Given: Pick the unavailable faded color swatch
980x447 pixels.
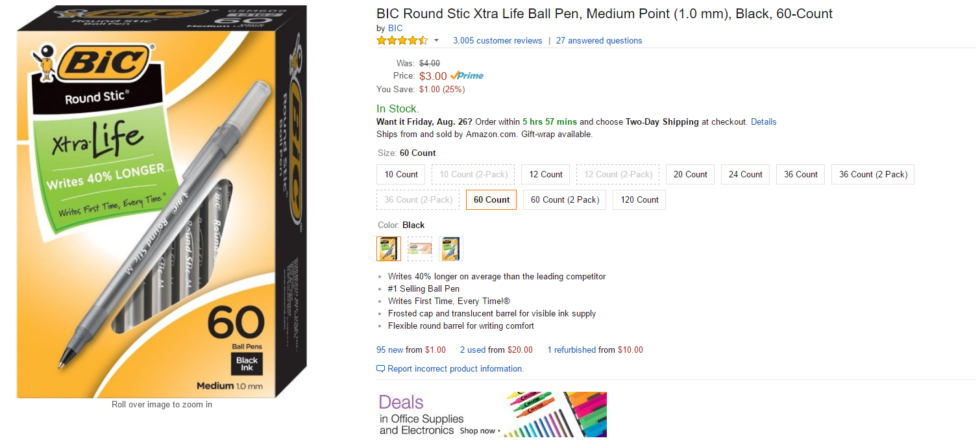Looking at the screenshot, I should click(420, 249).
